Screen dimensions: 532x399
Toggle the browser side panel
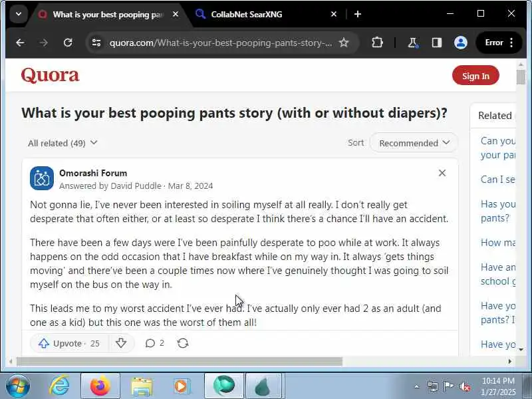click(437, 43)
